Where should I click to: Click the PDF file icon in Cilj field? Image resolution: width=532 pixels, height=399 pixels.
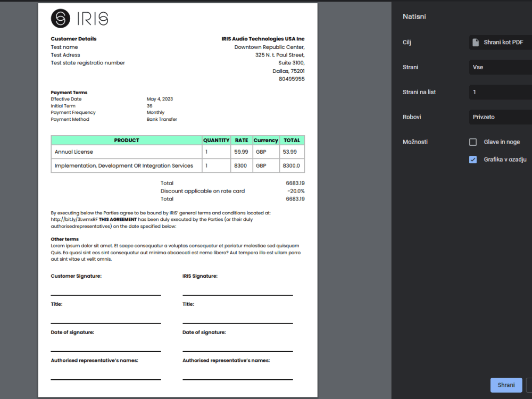(x=476, y=43)
